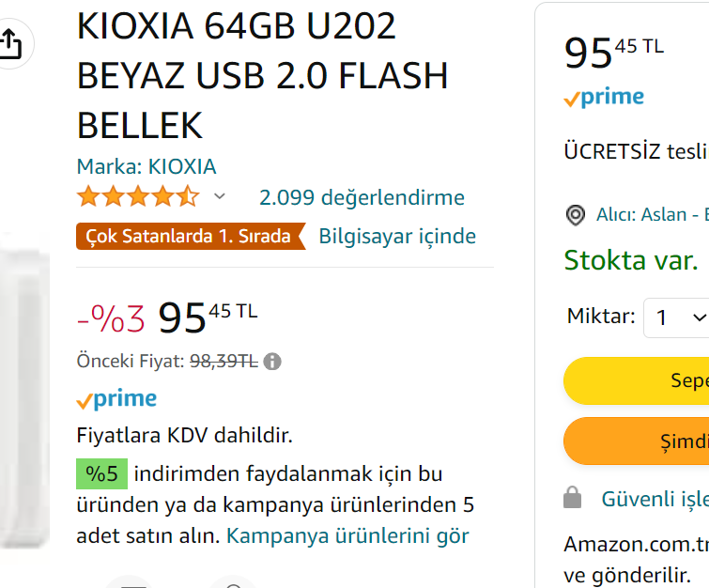The width and height of the screenshot is (709, 588).
Task: Expand the rating breakdown chevron beside the stars
Action: point(220,196)
